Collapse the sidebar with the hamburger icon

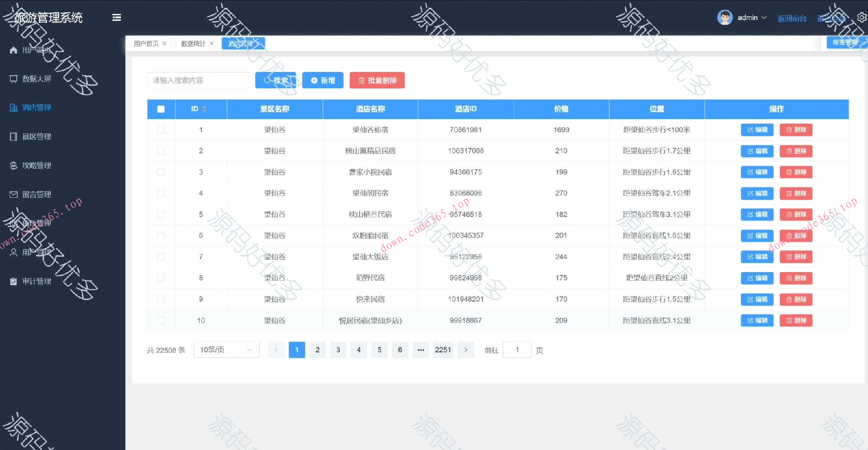pyautogui.click(x=116, y=18)
